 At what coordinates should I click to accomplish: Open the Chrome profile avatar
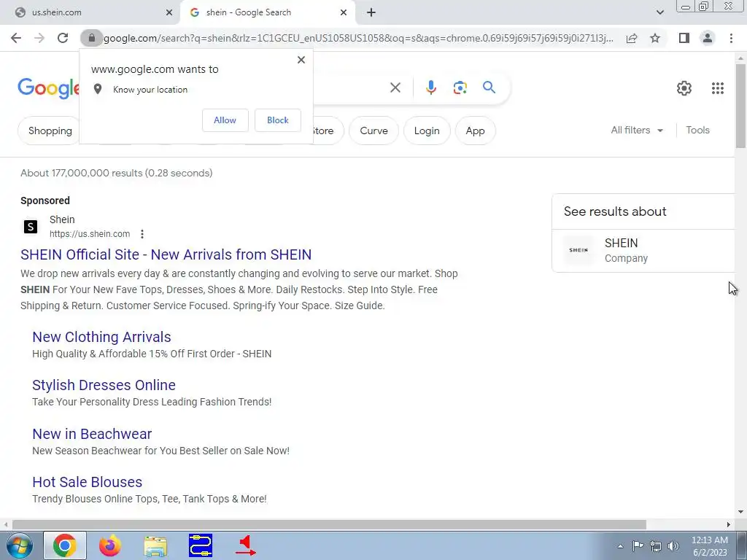[708, 38]
